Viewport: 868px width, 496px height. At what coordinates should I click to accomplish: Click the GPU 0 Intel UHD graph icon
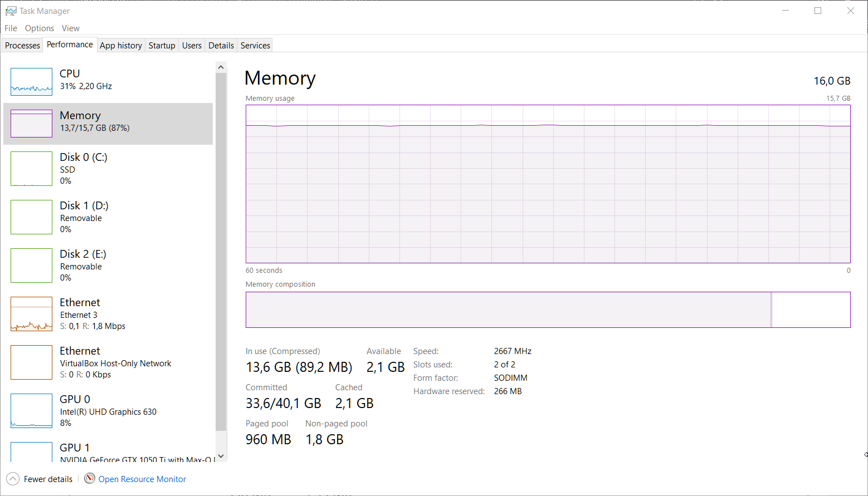(31, 411)
